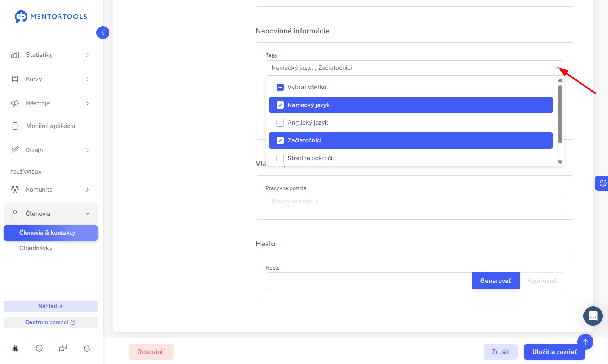Collapse the sidebar with the blue arrow button
The width and height of the screenshot is (608, 364).
coord(103,33)
